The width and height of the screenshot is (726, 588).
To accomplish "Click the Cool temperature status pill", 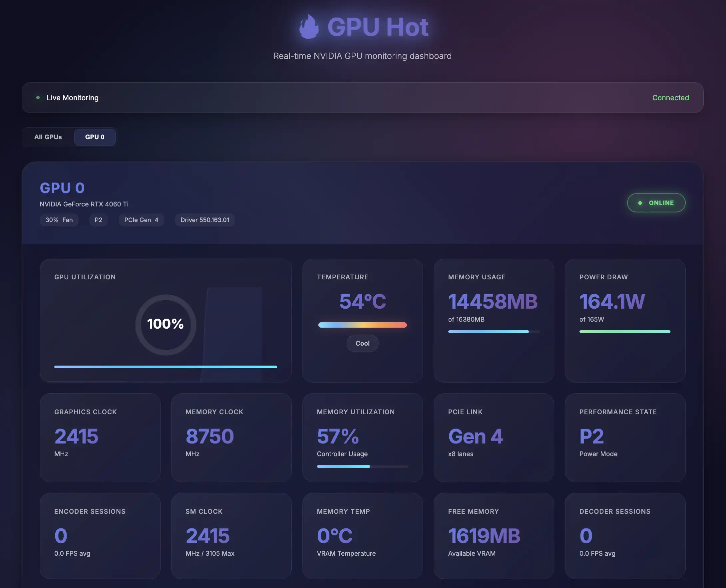I will click(362, 343).
